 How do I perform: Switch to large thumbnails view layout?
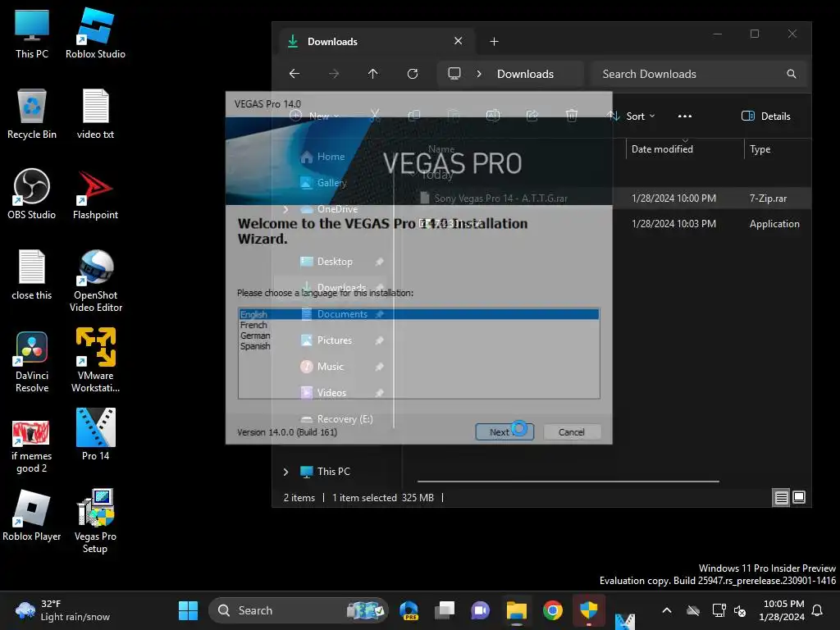[799, 498]
